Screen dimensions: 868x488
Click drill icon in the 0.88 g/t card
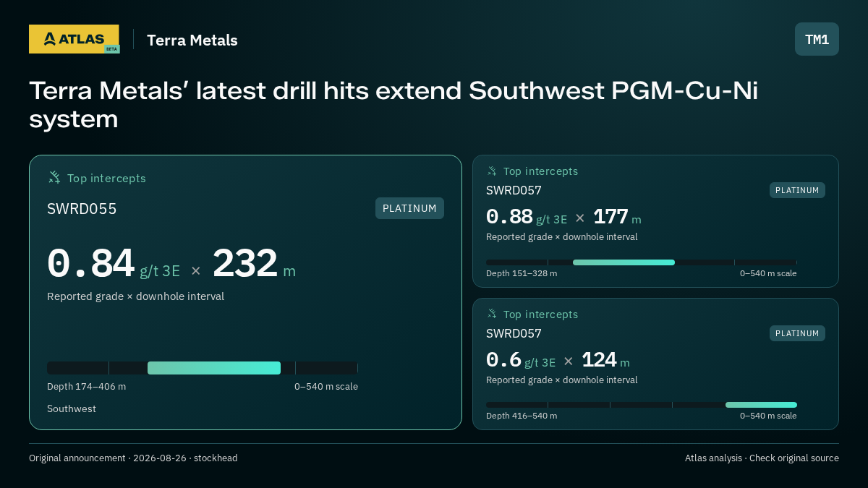(492, 171)
